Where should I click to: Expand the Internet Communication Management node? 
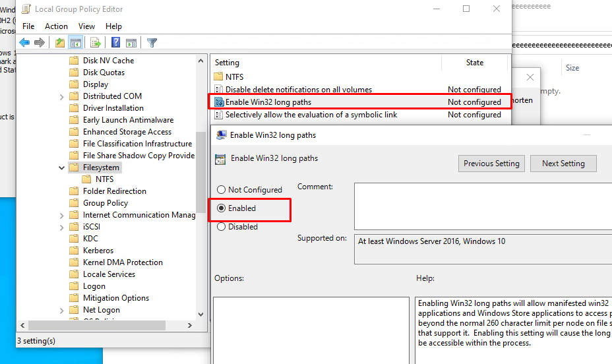click(x=62, y=215)
